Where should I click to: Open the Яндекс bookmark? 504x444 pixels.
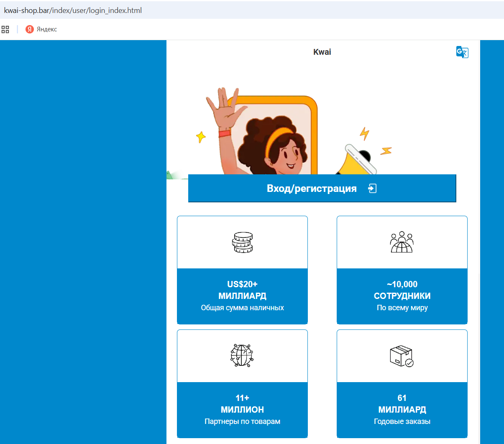coord(41,29)
